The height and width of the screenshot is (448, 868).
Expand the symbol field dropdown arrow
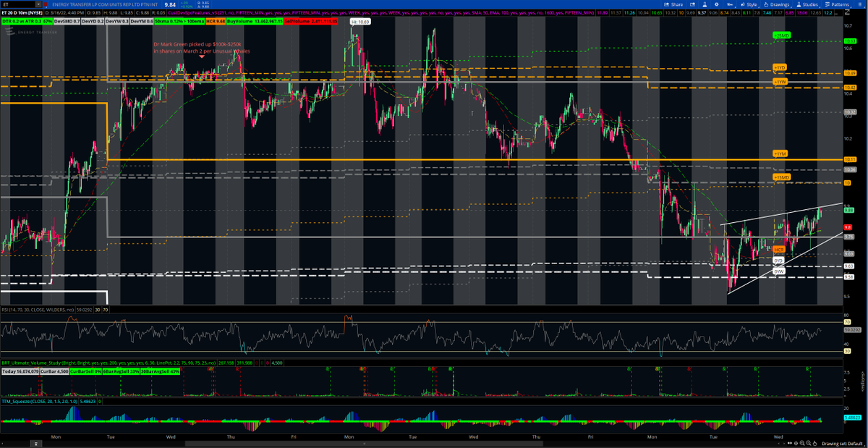pyautogui.click(x=38, y=4)
